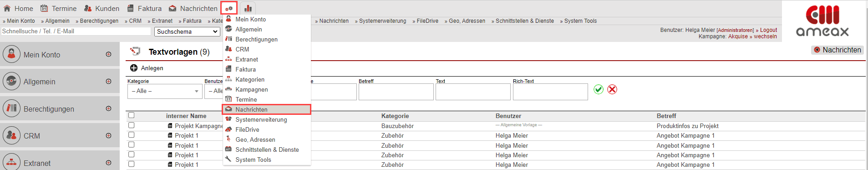Open the settings gears icon in the top bar
Image resolution: width=868 pixels, height=170 pixels.
(229, 8)
